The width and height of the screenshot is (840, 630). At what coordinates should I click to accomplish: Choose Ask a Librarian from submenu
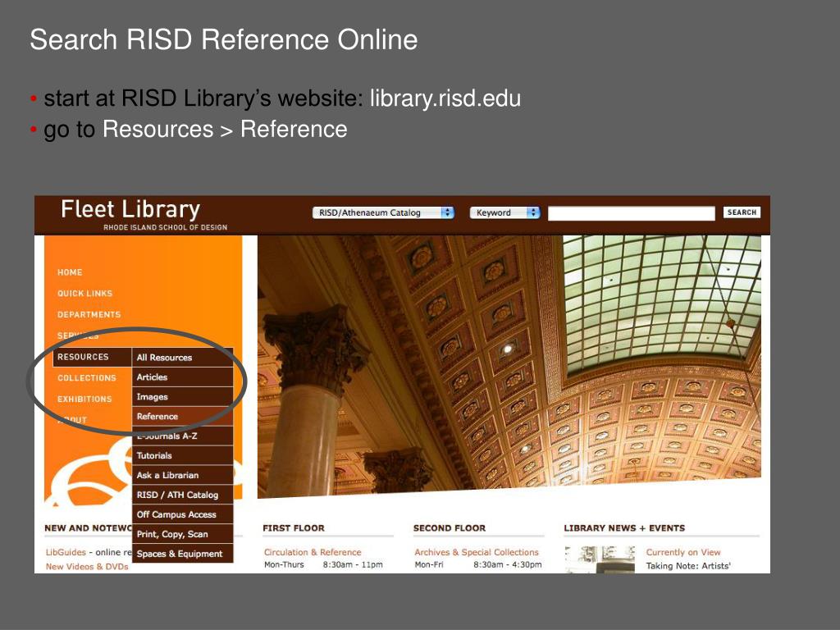182,475
